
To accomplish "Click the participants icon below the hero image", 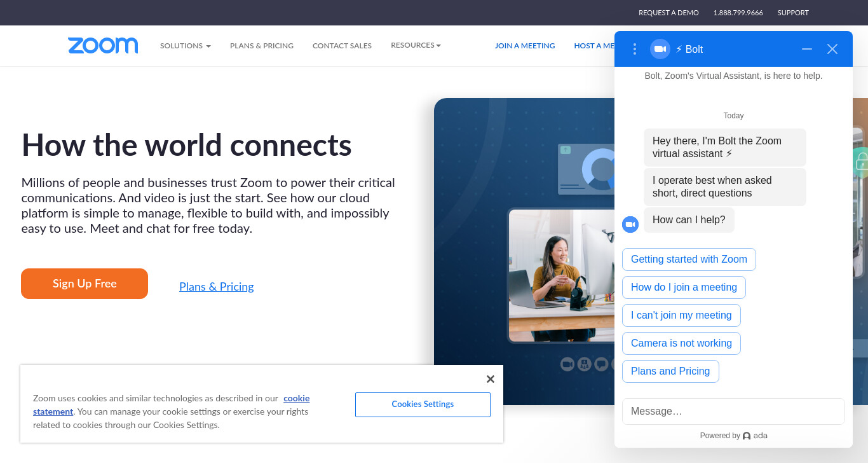I will pos(585,364).
